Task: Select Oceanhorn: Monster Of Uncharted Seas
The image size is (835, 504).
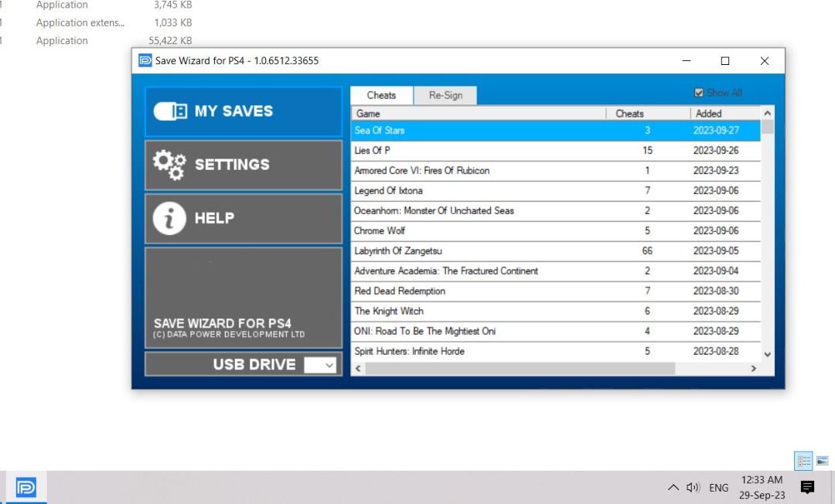Action: coord(555,211)
